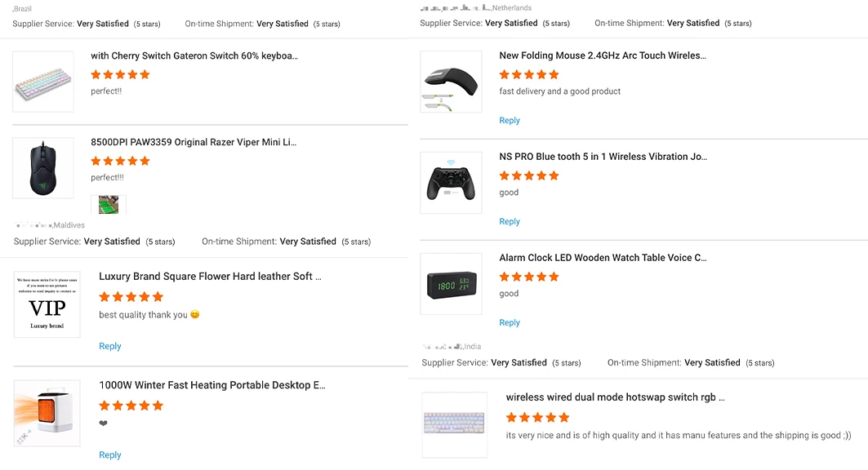Reply to the 1000W heater review

coord(110,454)
